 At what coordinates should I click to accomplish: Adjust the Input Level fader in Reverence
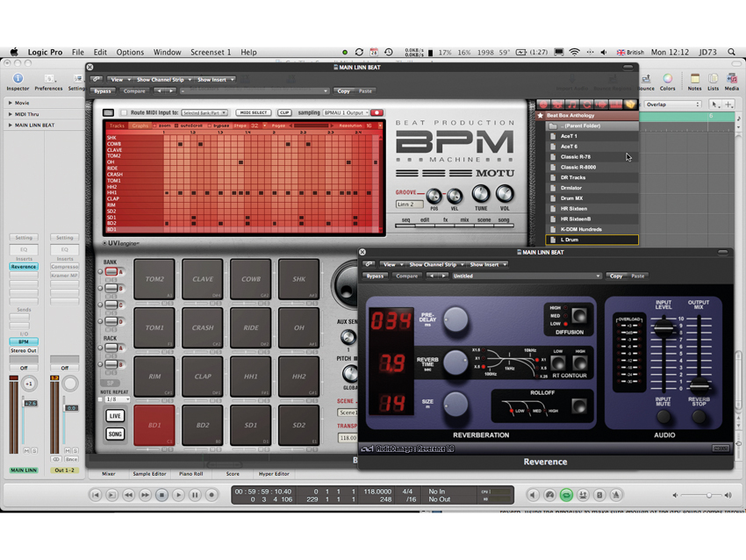tap(664, 327)
